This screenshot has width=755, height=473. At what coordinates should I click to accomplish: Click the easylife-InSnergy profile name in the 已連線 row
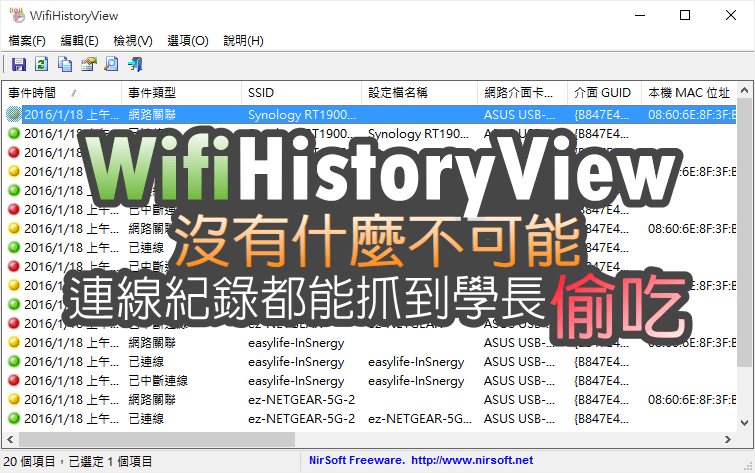coord(416,362)
